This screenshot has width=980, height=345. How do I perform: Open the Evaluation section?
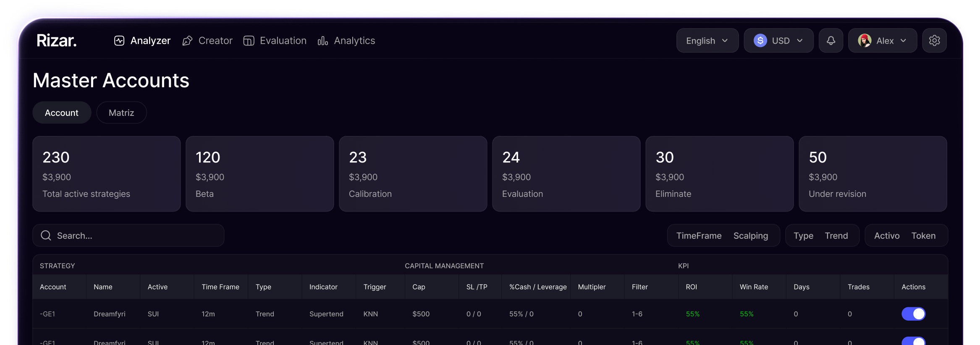[x=275, y=41]
